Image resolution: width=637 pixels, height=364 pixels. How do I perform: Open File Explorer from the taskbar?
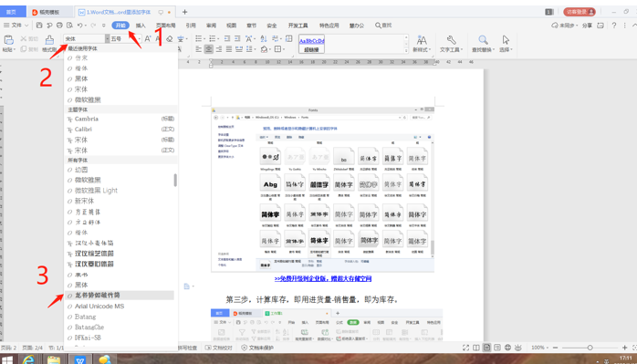(54, 359)
